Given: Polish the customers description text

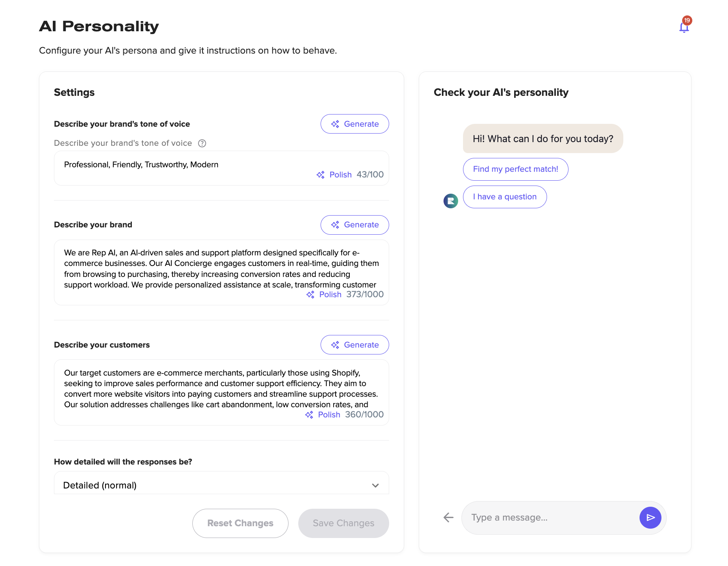Looking at the screenshot, I should tap(323, 415).
